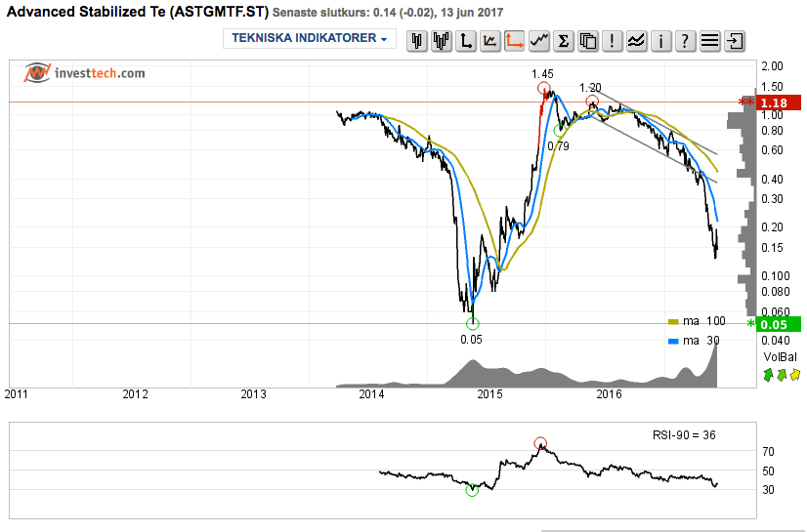The image size is (807, 532).
Task: Select the small line-chart axis icon
Action: (x=490, y=41)
